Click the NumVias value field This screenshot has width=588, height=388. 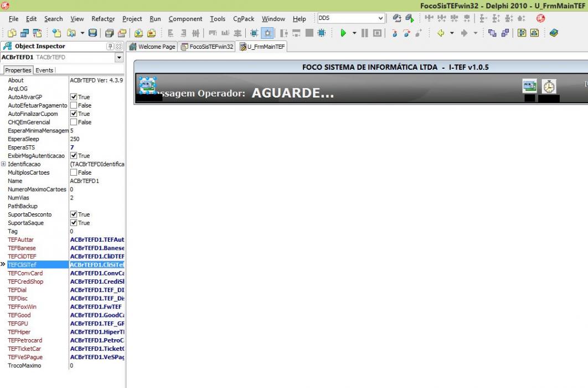[x=97, y=198]
